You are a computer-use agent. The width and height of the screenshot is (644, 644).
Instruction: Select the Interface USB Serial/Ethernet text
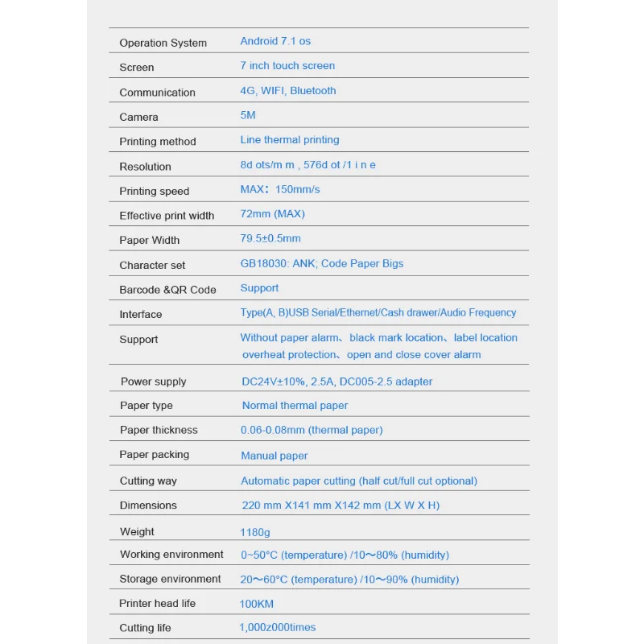pos(378,312)
